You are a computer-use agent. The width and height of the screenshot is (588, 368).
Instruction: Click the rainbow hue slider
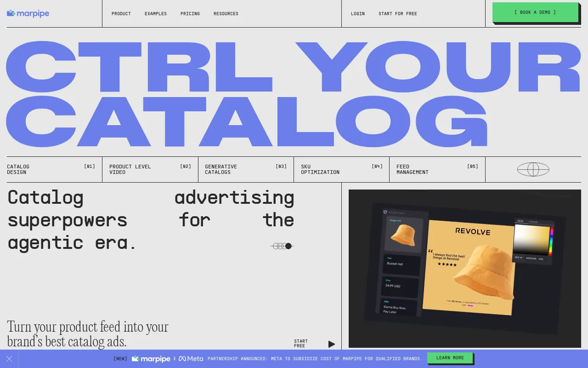point(552,241)
